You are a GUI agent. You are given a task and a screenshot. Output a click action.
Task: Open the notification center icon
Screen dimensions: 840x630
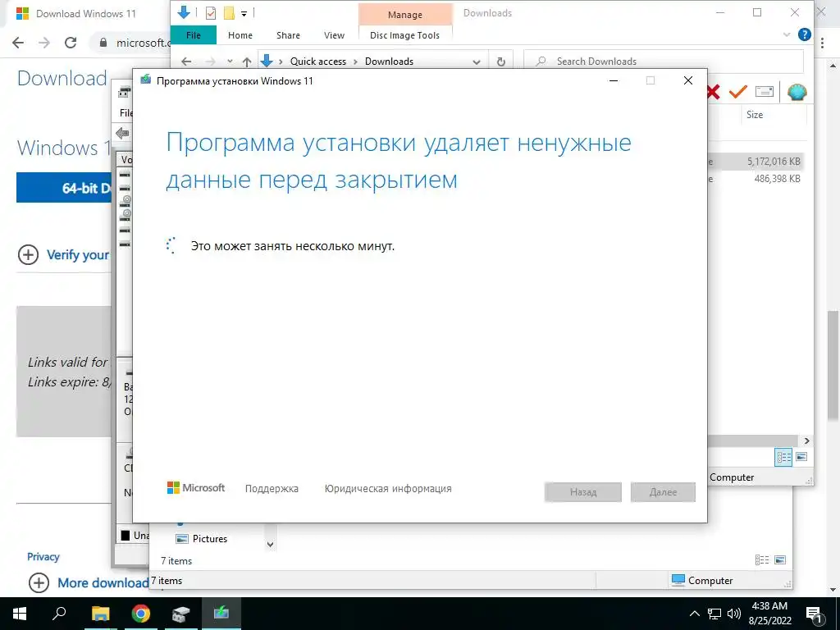(814, 614)
